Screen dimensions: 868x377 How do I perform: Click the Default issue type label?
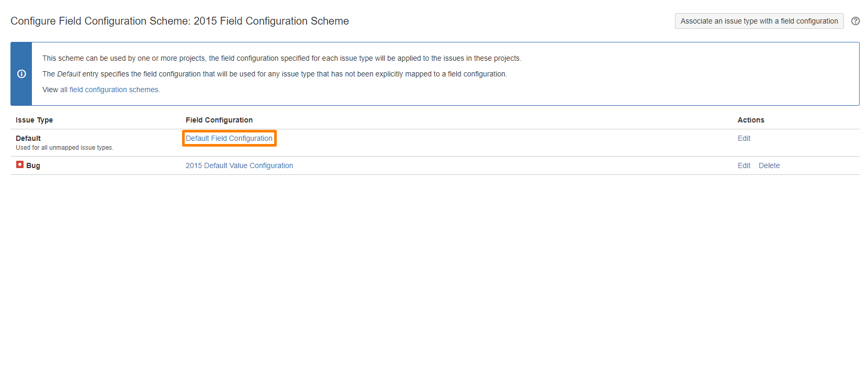pyautogui.click(x=28, y=138)
